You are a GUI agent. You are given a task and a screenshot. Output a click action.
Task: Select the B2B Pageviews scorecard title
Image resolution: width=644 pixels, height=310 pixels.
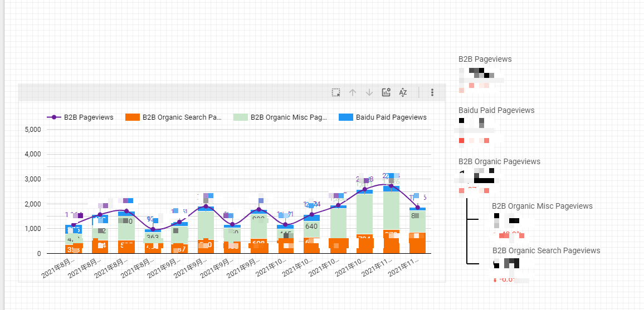point(485,59)
